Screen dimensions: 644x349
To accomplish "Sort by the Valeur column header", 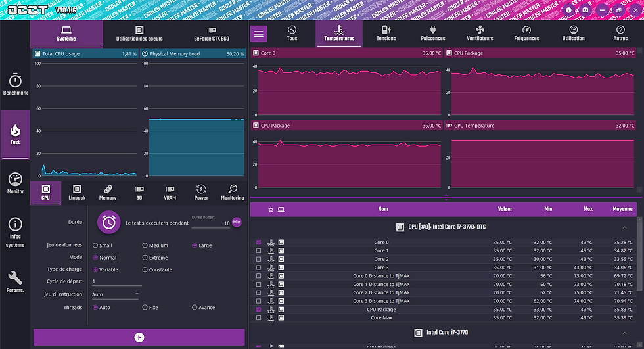I will 505,209.
